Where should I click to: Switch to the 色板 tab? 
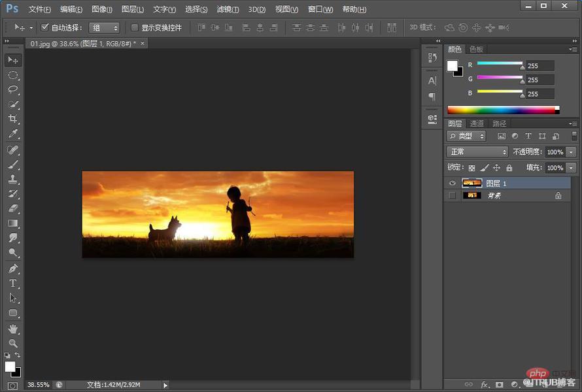tap(476, 49)
